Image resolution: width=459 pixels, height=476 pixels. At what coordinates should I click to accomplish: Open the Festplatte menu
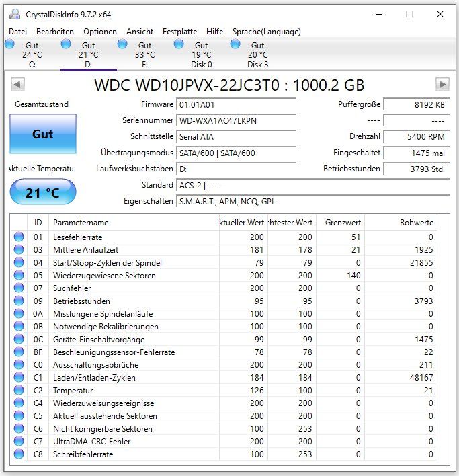point(179,32)
